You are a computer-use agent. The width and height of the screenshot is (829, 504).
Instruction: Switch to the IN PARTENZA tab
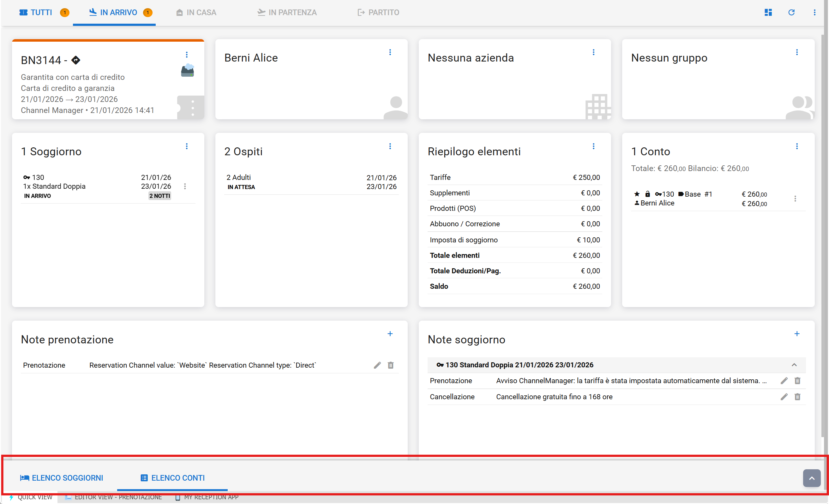tap(287, 12)
